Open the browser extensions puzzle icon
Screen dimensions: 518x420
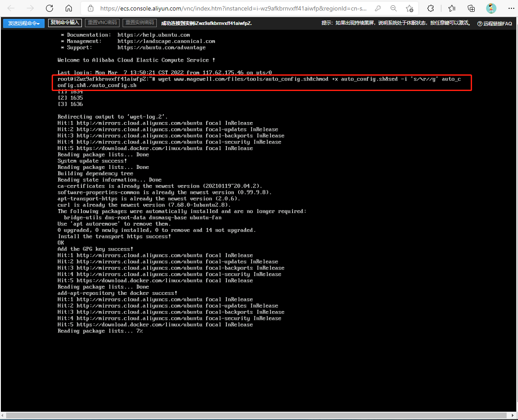click(x=431, y=8)
